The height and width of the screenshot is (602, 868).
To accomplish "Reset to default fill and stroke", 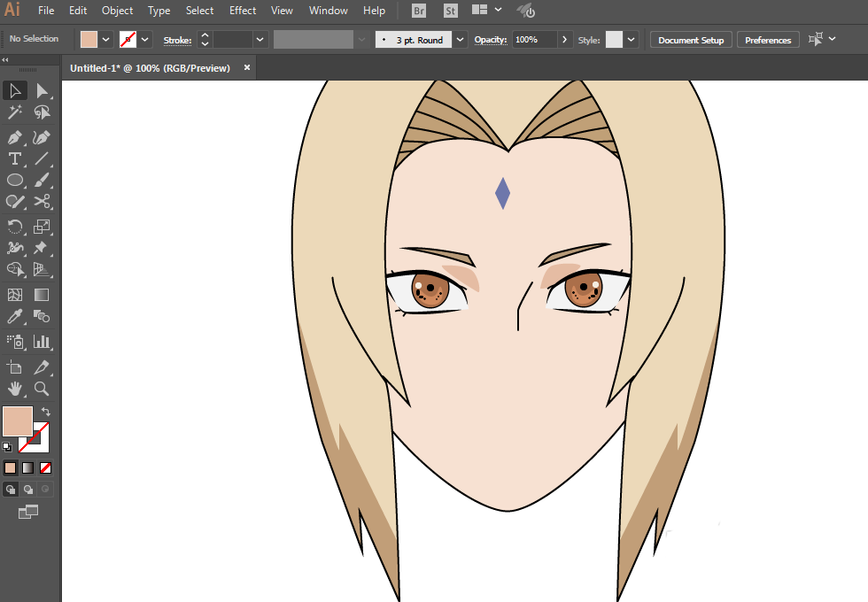I will coord(7,446).
